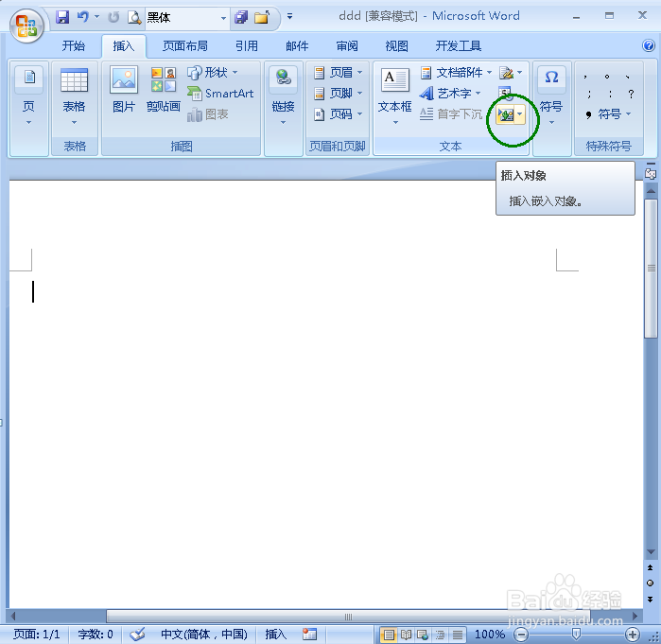
Task: Open the 表格 table insert grid
Action: (x=74, y=96)
